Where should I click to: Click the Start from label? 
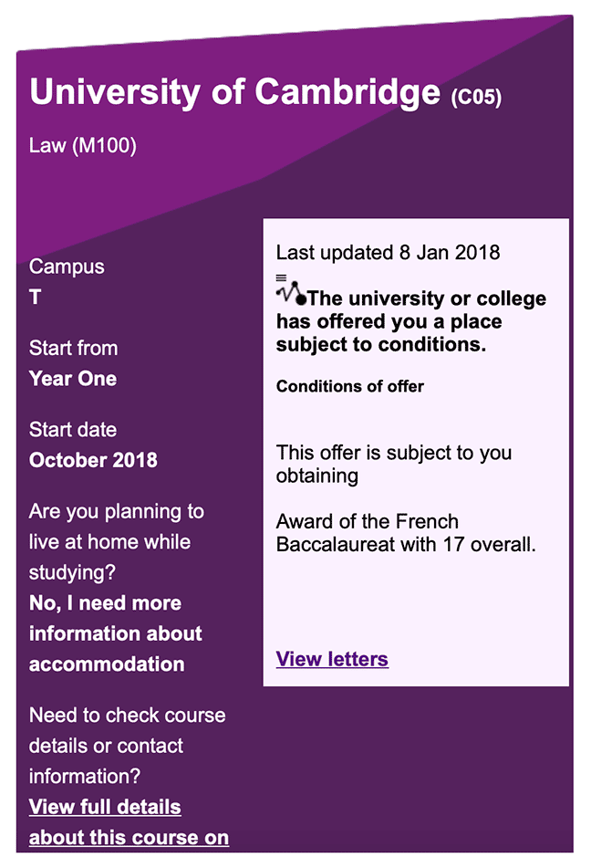(x=73, y=348)
